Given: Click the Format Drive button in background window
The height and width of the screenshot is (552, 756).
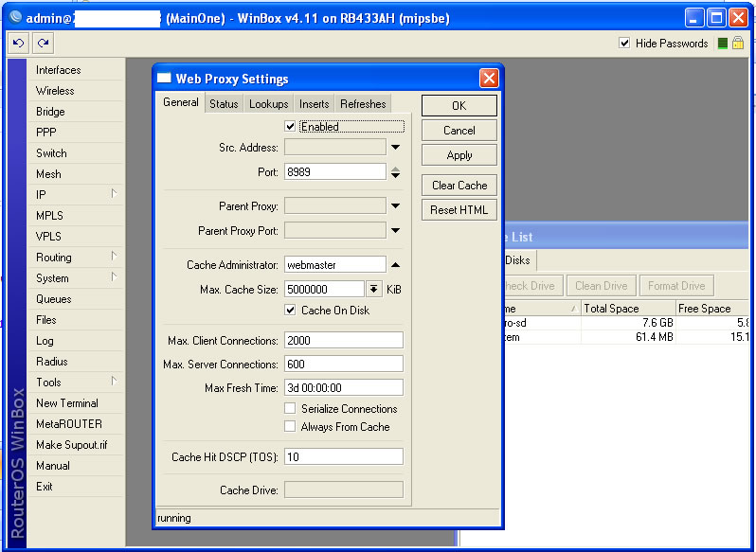Looking at the screenshot, I should point(676,286).
